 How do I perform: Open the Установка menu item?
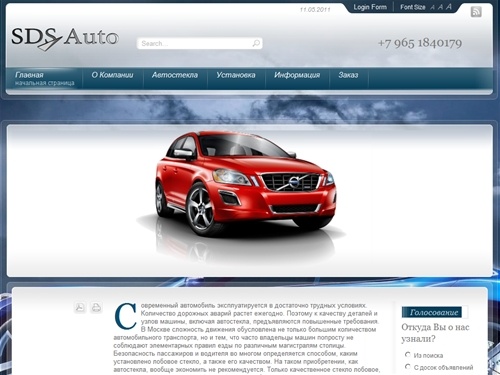[x=236, y=75]
